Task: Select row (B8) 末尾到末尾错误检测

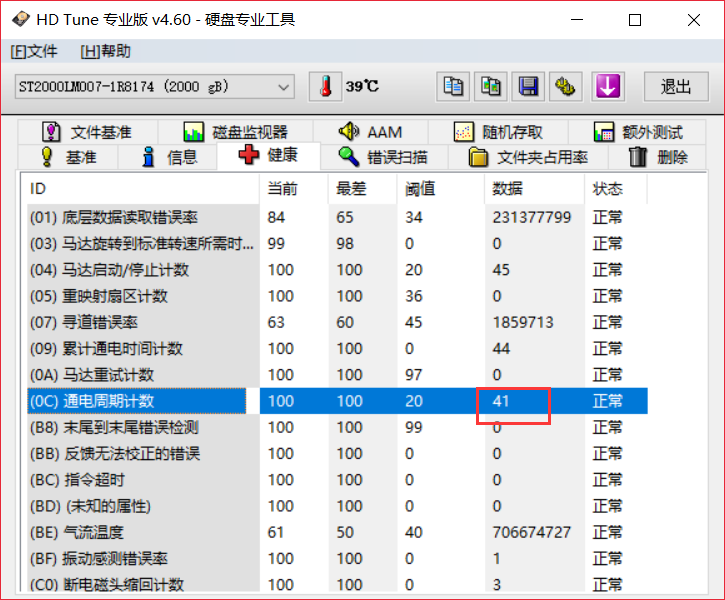Action: point(338,427)
